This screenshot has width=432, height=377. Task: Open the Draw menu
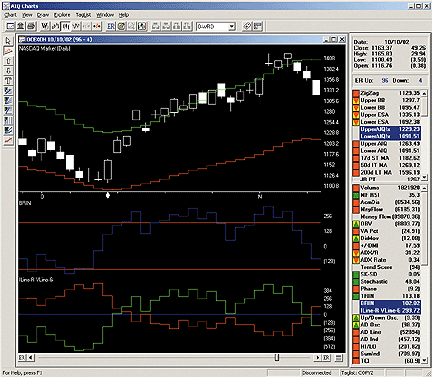tap(43, 15)
